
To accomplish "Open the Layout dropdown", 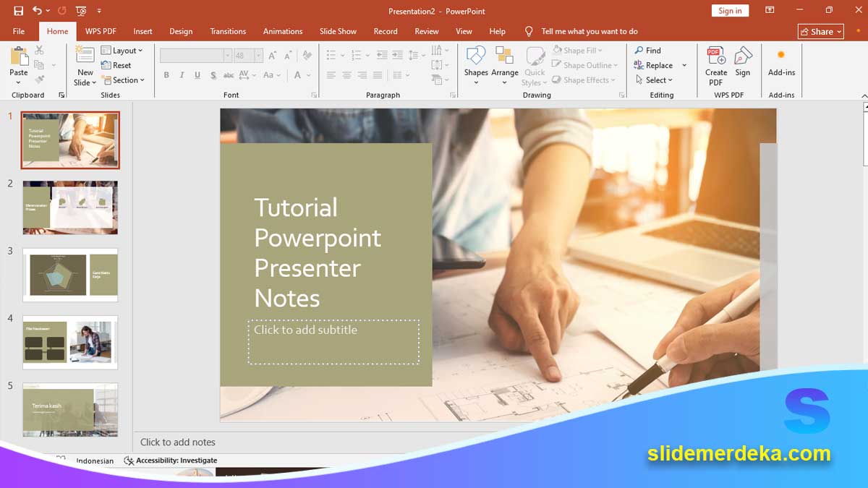I will pos(122,51).
